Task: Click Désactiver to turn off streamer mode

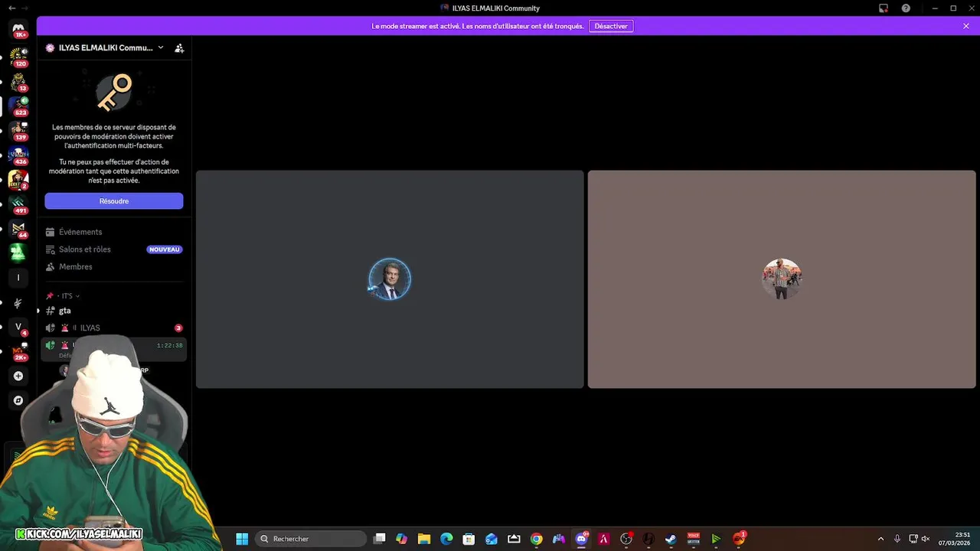Action: (x=611, y=26)
